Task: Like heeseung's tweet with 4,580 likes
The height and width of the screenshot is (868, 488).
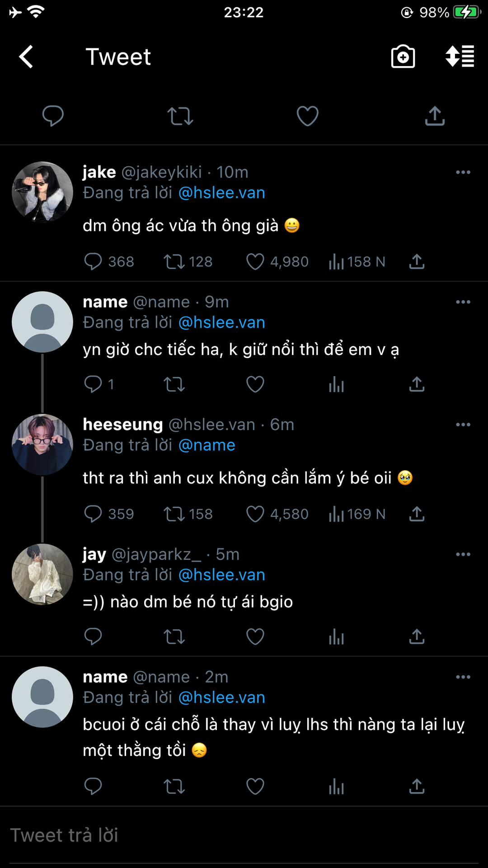Action: click(255, 514)
